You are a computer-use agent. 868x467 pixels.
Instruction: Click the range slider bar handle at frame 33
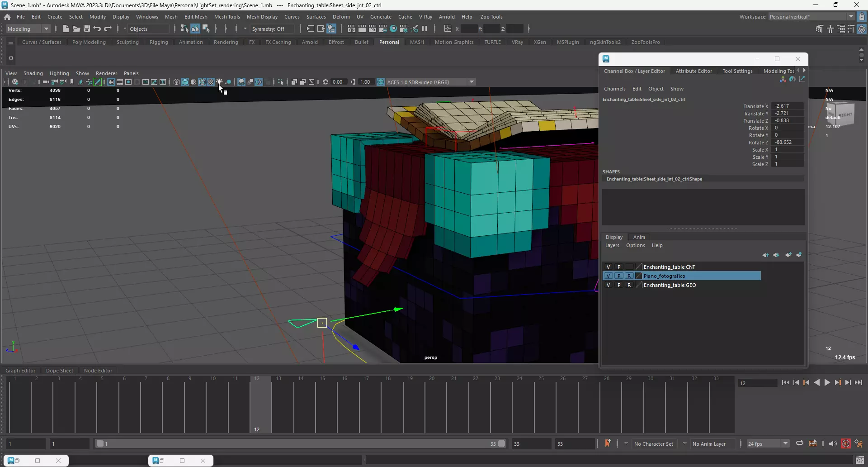501,443
